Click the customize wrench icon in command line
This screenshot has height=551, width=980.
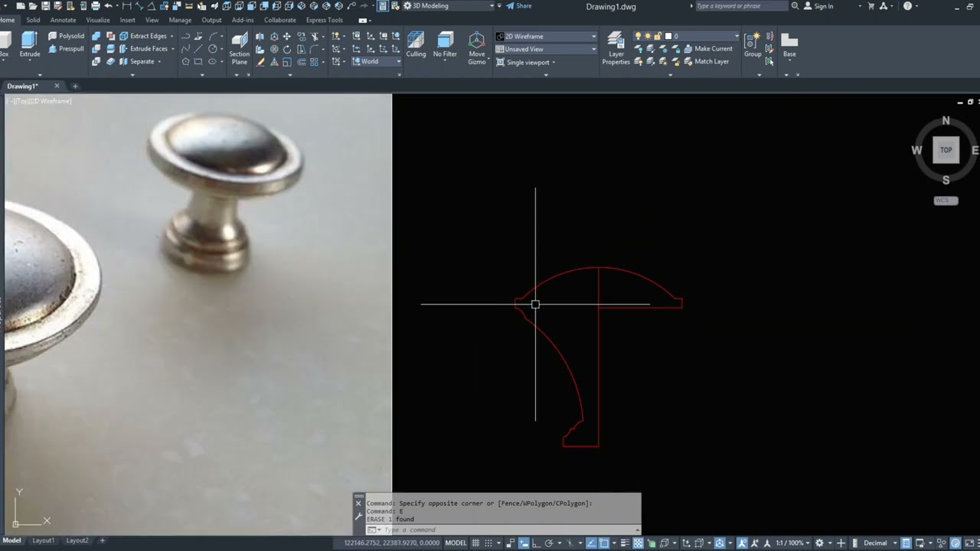click(x=358, y=517)
